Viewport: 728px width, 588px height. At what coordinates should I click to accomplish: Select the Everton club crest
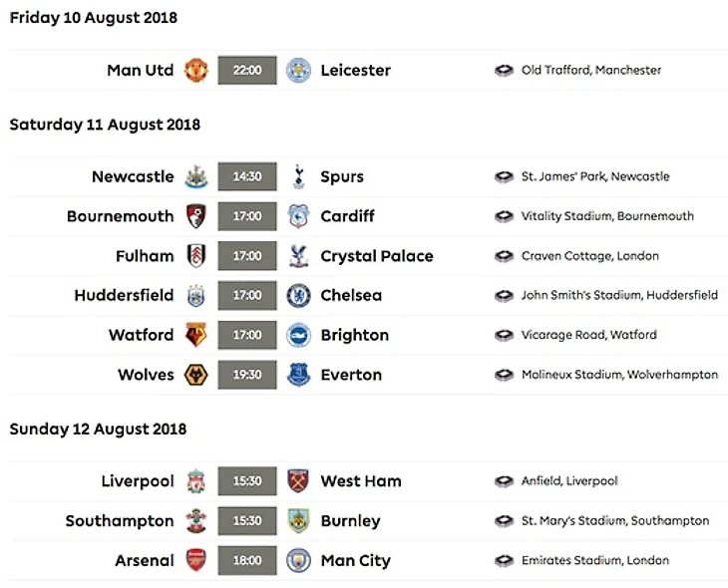pos(297,376)
